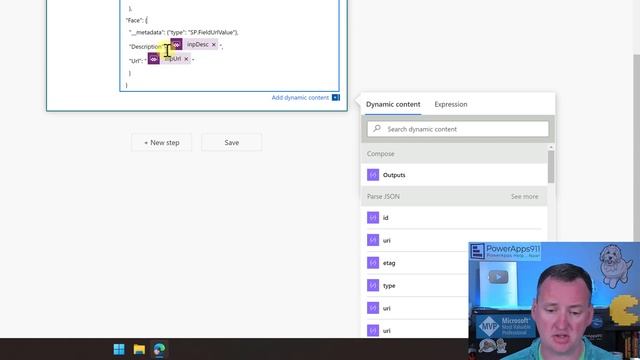
Task: Click the "Description" key text
Action: pyautogui.click(x=146, y=47)
